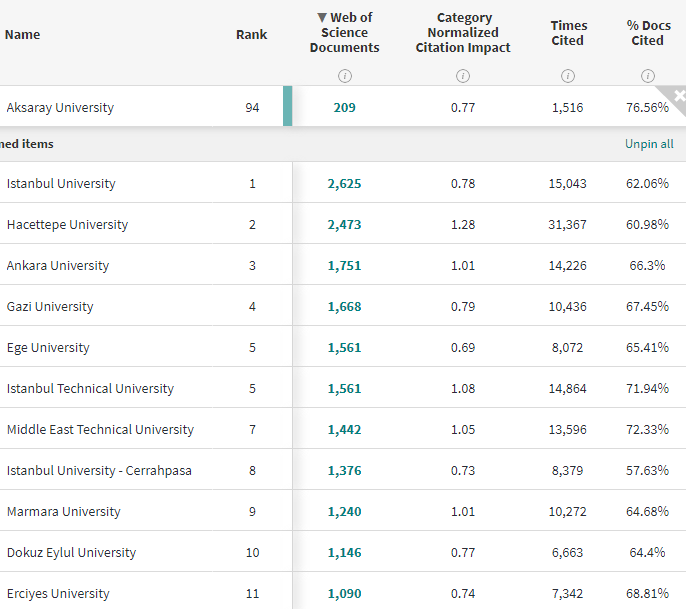Click the Times Cited column header
The width and height of the screenshot is (686, 609).
568,33
